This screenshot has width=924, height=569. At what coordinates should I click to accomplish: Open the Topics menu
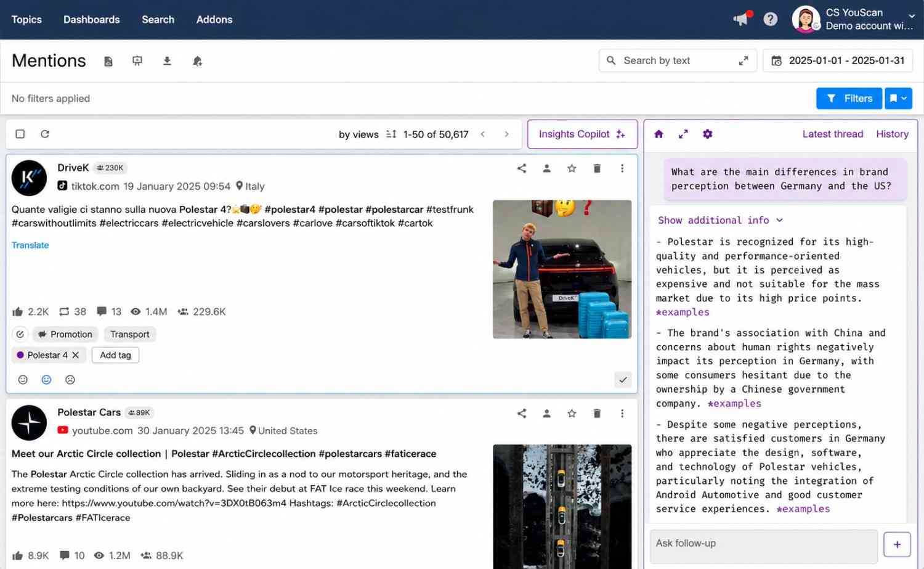(x=26, y=19)
